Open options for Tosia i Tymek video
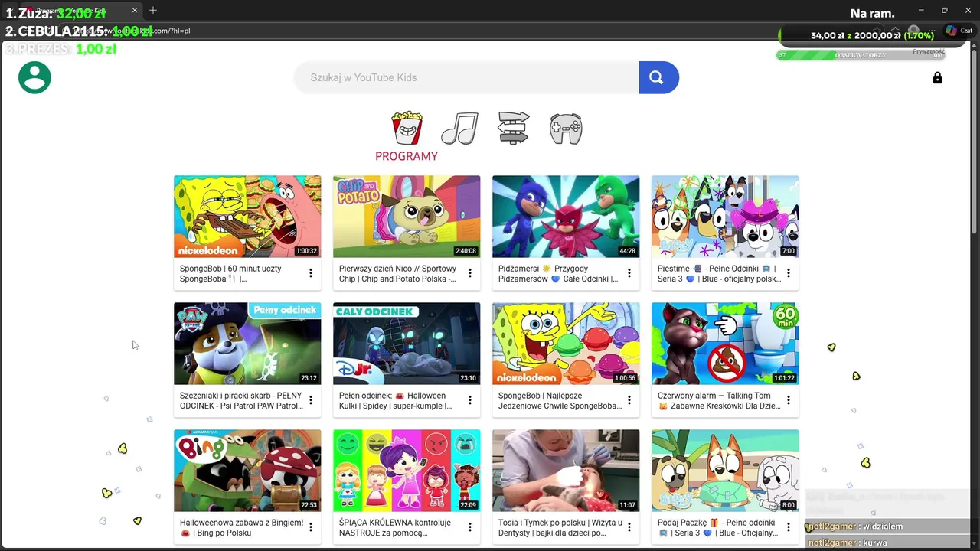Viewport: 980px width, 551px height. point(629,527)
